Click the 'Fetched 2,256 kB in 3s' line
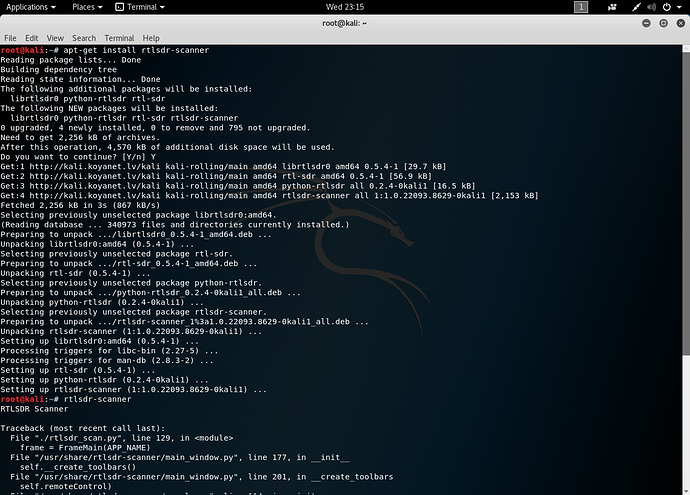690x495 pixels. tap(81, 205)
